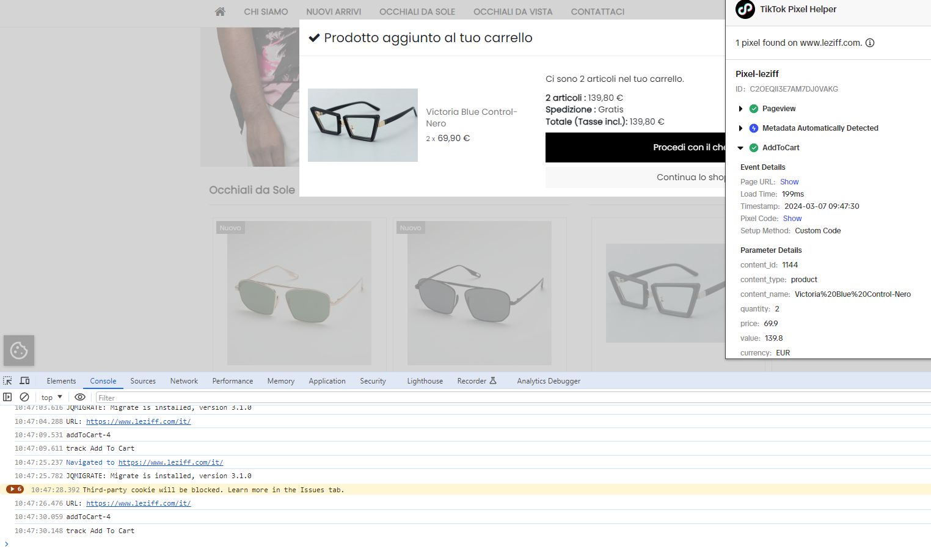Show the Page URL in event details
The image size is (931, 560).
tap(789, 182)
